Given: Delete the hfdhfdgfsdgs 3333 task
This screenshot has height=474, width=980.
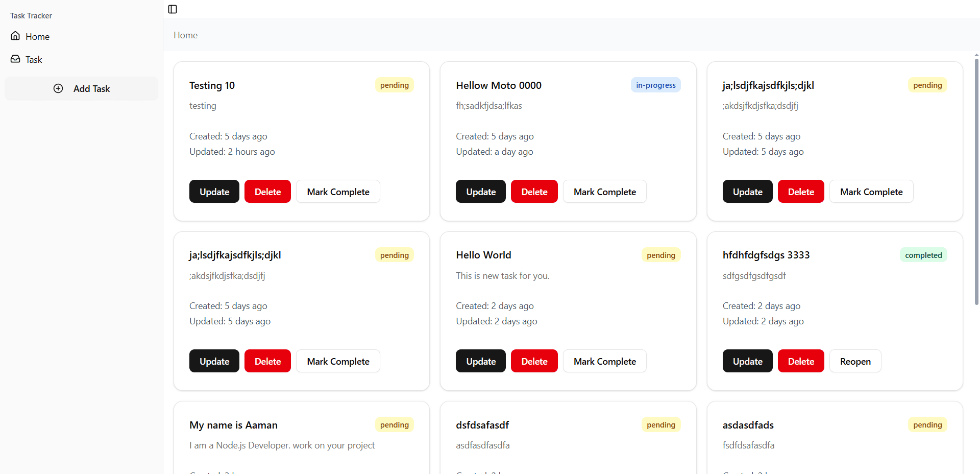Looking at the screenshot, I should coord(801,361).
